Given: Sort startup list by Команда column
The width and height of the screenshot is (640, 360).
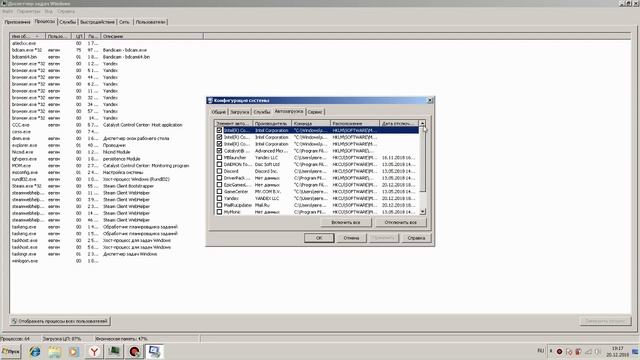Looking at the screenshot, I should (x=311, y=123).
